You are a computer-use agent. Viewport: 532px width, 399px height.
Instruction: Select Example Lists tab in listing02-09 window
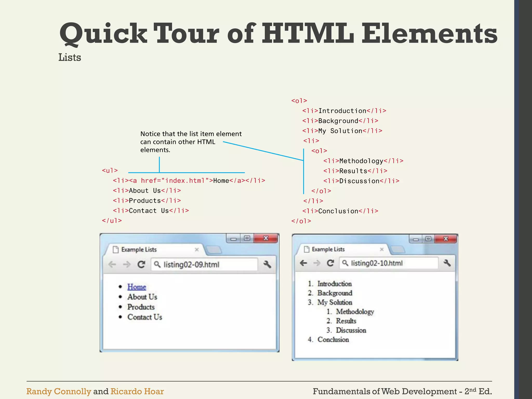tap(155, 250)
